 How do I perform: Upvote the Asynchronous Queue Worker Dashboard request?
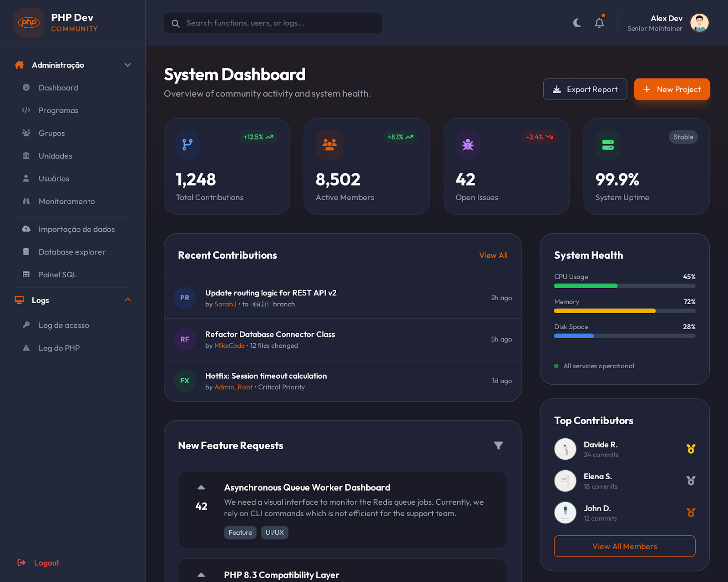201,487
